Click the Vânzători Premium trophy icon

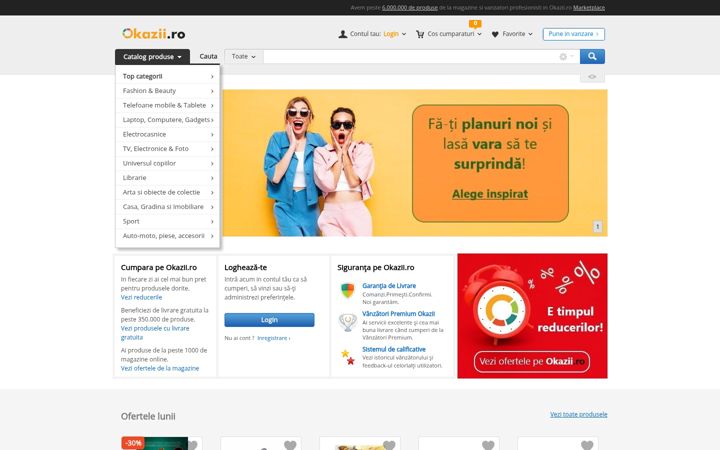pyautogui.click(x=348, y=322)
